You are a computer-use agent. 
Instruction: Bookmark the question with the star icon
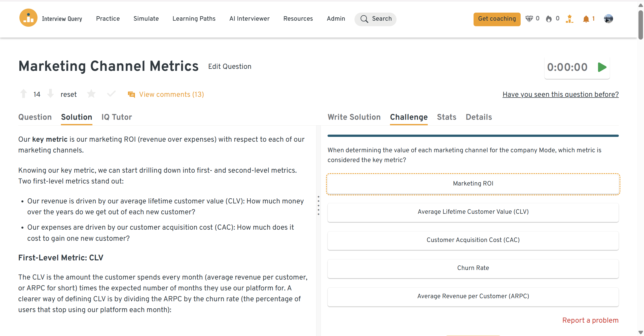point(91,94)
